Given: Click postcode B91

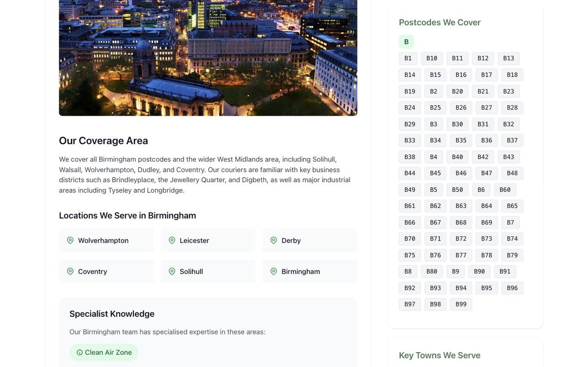Looking at the screenshot, I should [x=505, y=271].
